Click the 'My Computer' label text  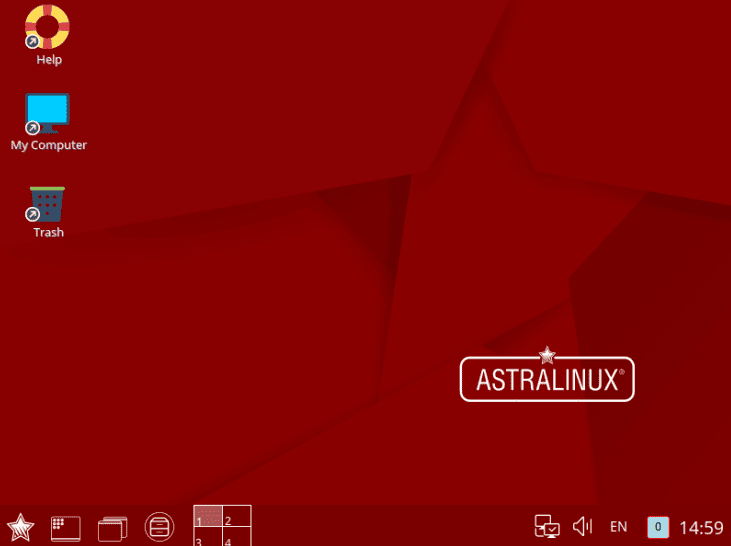pos(48,145)
